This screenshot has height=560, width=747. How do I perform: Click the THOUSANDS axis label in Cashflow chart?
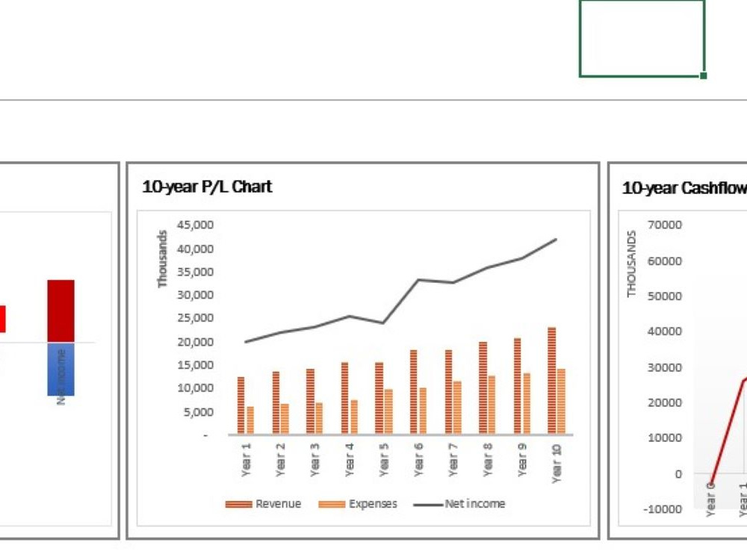coord(632,264)
